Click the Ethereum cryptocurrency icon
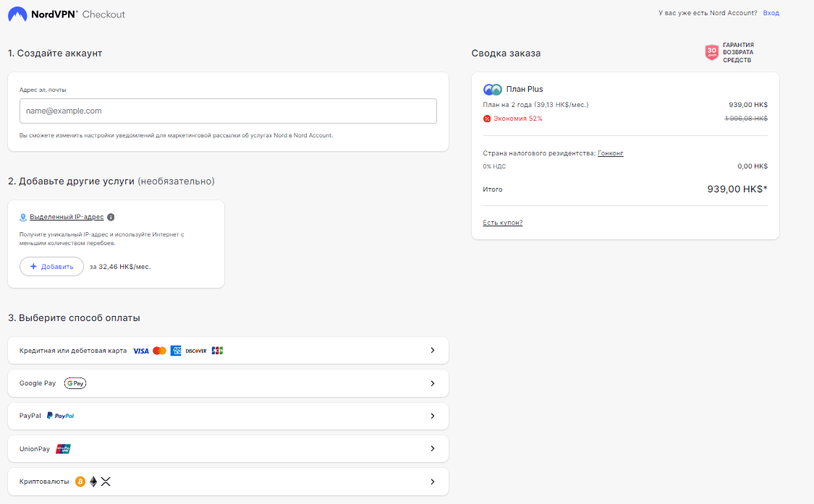The height and width of the screenshot is (504, 814). pyautogui.click(x=93, y=482)
